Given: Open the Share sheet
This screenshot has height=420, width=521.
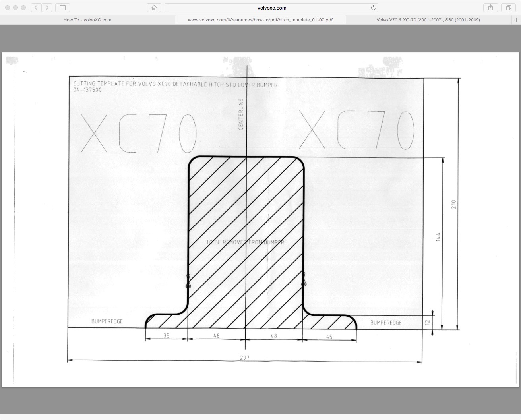Looking at the screenshot, I should pyautogui.click(x=490, y=7).
